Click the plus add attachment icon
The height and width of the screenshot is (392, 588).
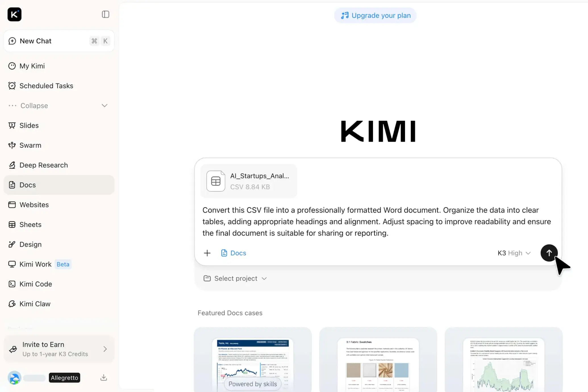[207, 253]
